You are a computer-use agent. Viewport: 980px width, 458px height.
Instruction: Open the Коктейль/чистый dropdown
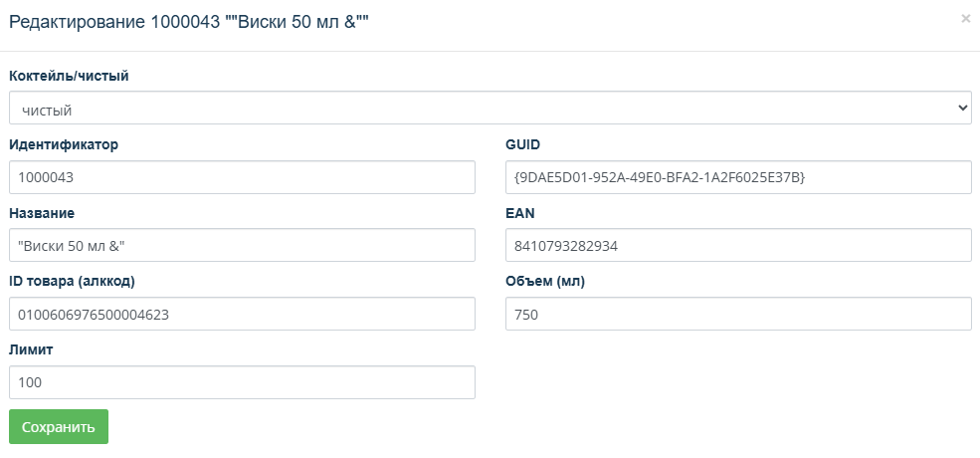click(x=490, y=109)
